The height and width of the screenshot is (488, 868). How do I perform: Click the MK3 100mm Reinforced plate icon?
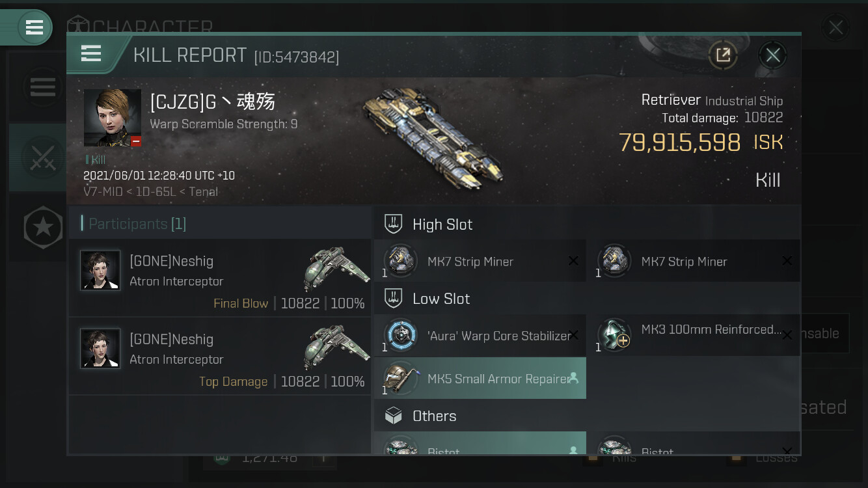[x=615, y=335]
